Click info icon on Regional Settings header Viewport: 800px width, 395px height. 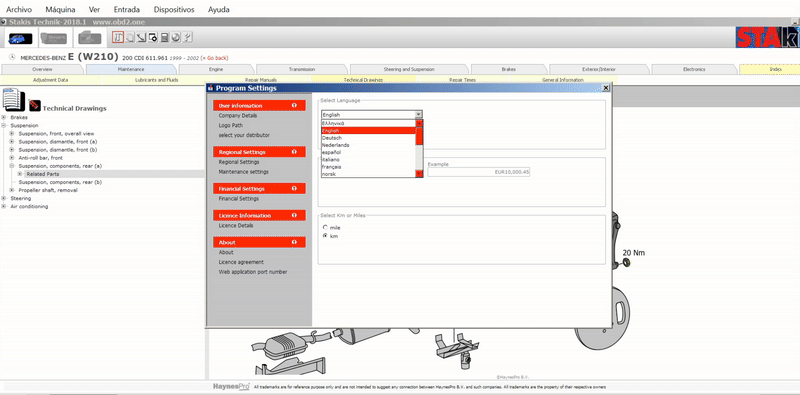click(294, 152)
